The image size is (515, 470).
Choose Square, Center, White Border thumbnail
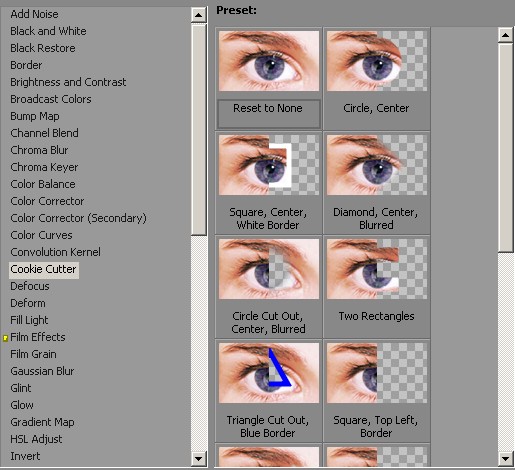click(x=269, y=165)
